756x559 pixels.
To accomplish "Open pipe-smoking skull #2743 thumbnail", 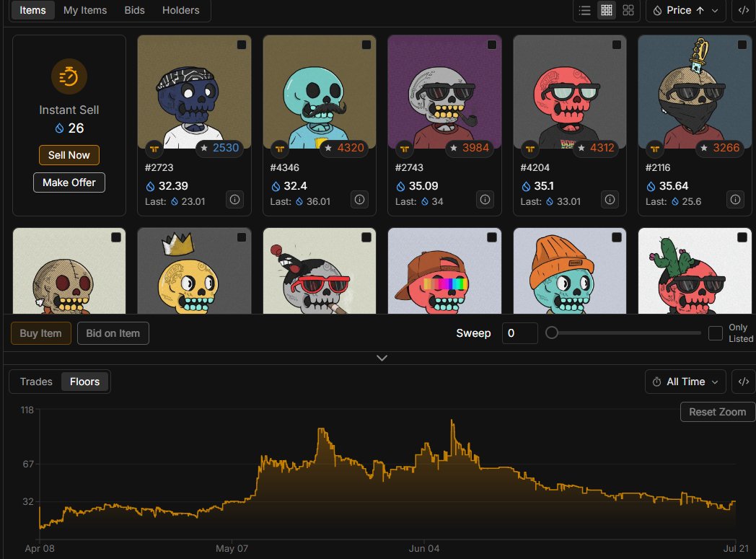I will (x=444, y=92).
